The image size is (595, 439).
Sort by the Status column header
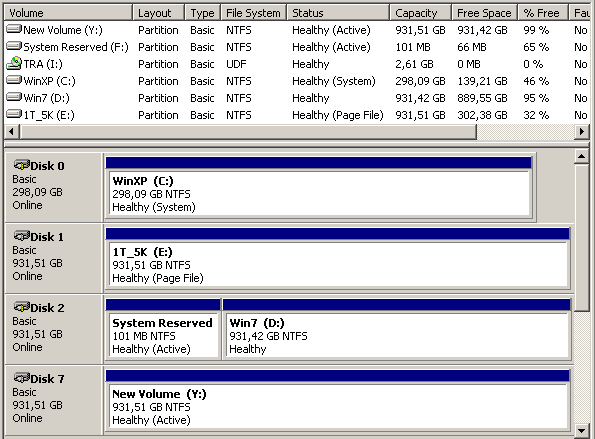[x=338, y=13]
